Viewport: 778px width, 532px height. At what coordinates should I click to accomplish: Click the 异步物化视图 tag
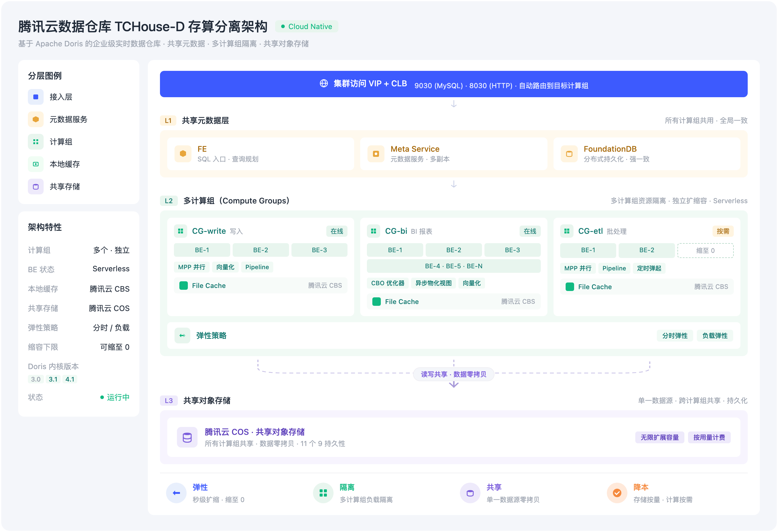434,283
